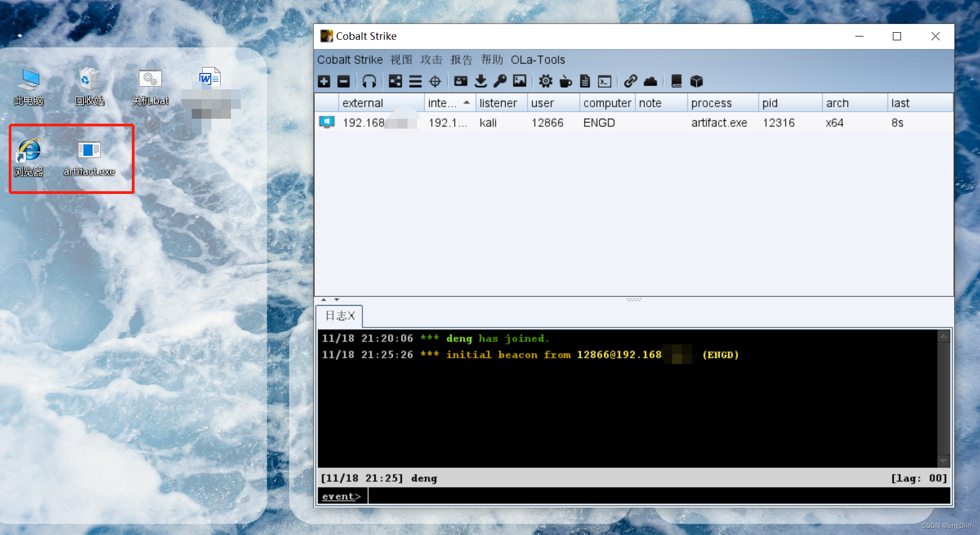Open the Cobalt Strike menu
The width and height of the screenshot is (980, 535).
pyautogui.click(x=350, y=60)
